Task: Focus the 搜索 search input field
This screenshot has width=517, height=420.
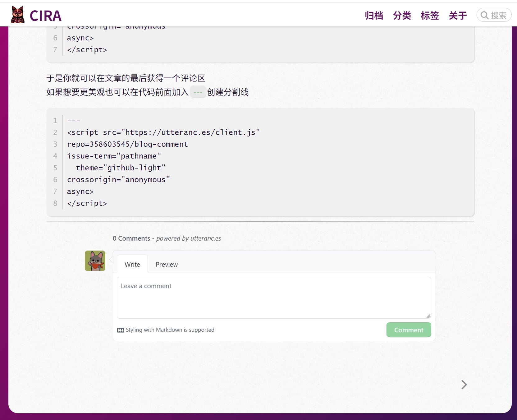Action: [x=499, y=16]
